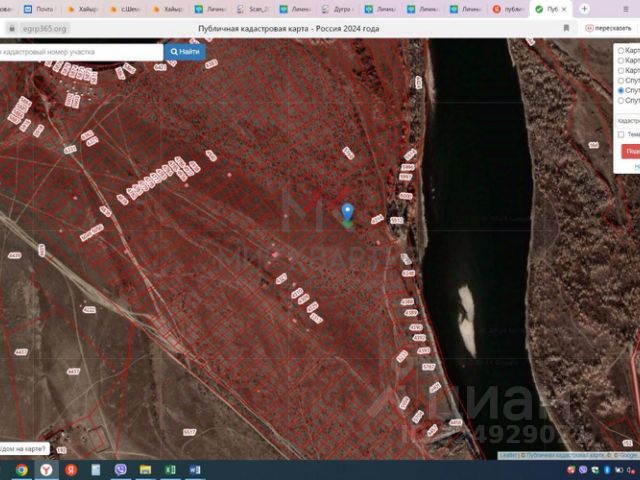This screenshot has height=480, width=640.
Task: Click the red antivirus tray icon
Action: (x=571, y=470)
